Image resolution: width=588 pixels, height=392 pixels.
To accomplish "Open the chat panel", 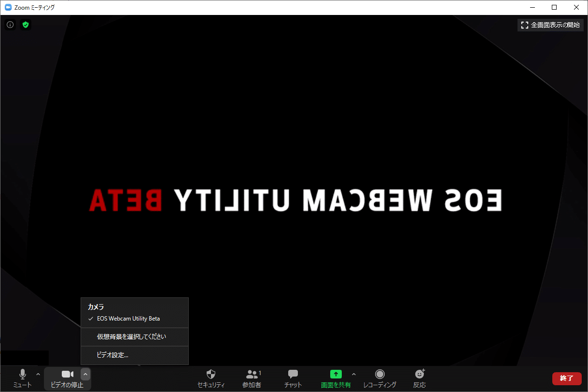I will tap(293, 378).
